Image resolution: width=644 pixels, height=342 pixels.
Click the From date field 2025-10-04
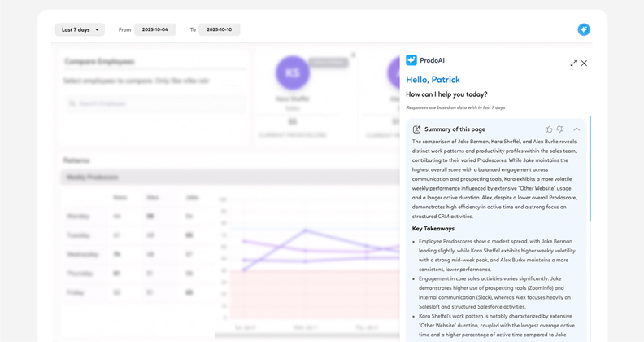[154, 29]
